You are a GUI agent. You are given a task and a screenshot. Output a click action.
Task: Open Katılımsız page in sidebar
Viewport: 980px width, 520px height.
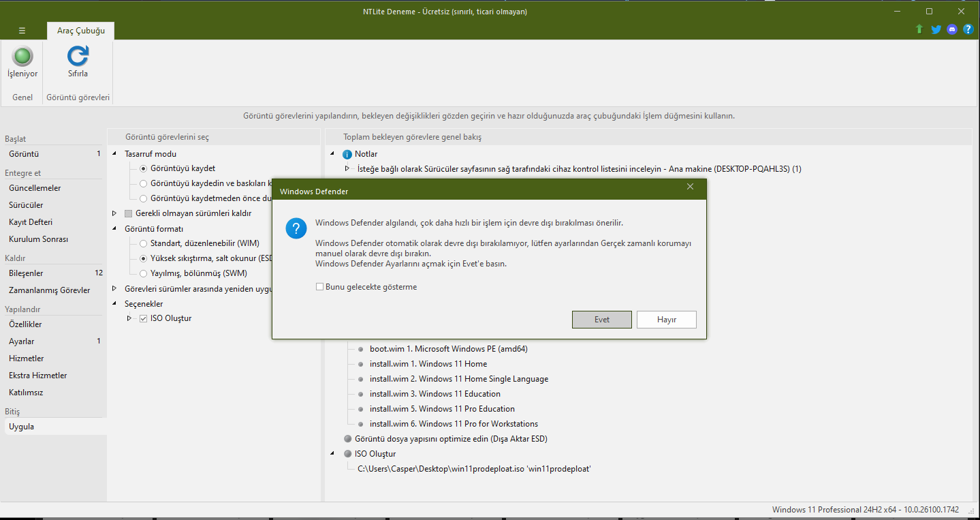(54, 393)
